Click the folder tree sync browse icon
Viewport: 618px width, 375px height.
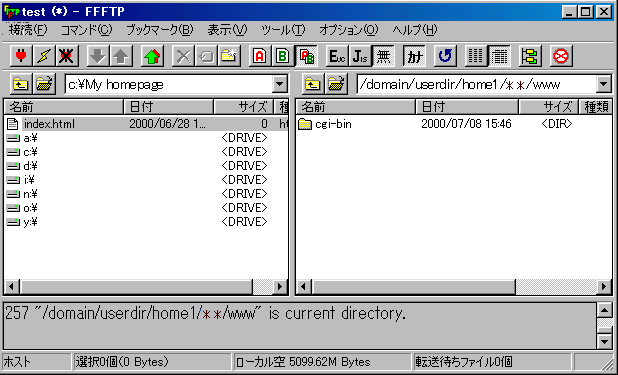pyautogui.click(x=530, y=56)
